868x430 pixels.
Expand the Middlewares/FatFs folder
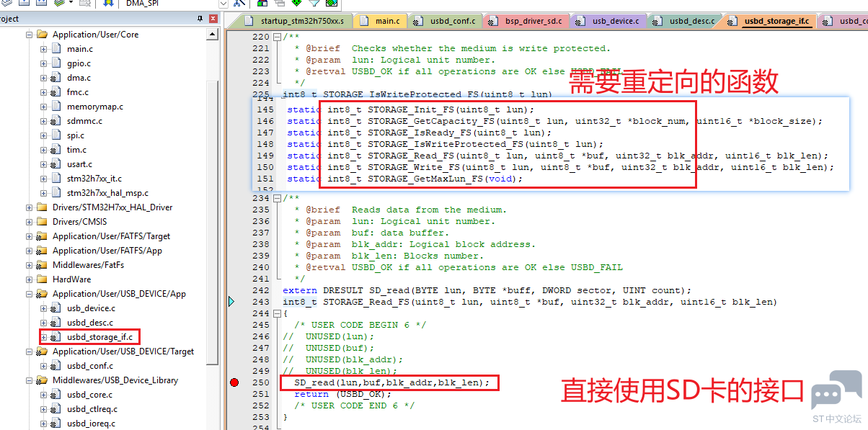click(x=30, y=265)
